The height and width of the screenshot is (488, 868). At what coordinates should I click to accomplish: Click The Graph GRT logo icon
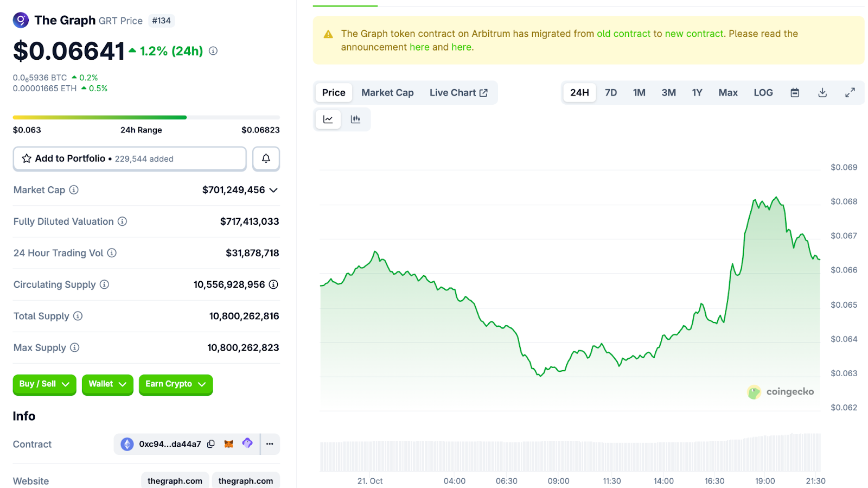21,21
